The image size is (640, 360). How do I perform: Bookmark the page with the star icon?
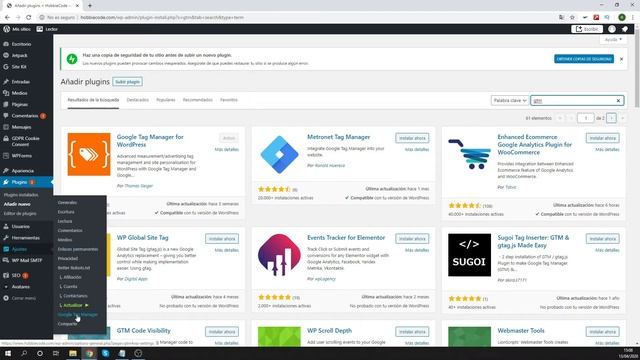click(x=572, y=18)
